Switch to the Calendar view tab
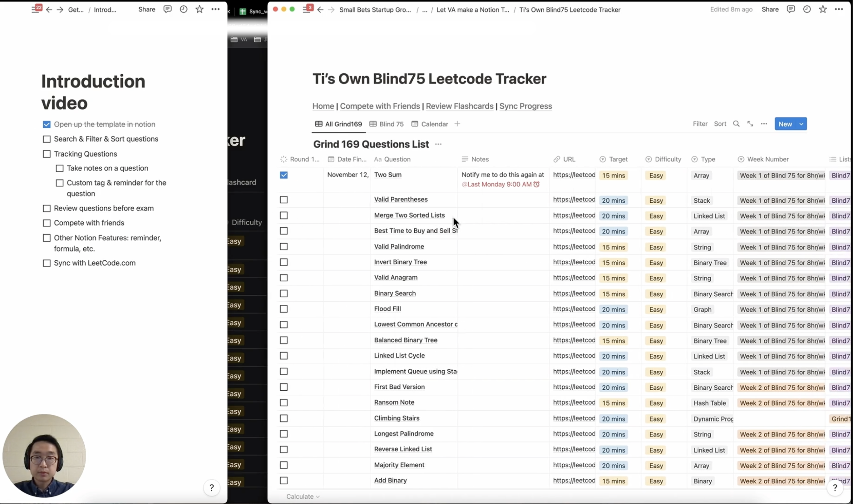853x504 pixels. pyautogui.click(x=430, y=124)
